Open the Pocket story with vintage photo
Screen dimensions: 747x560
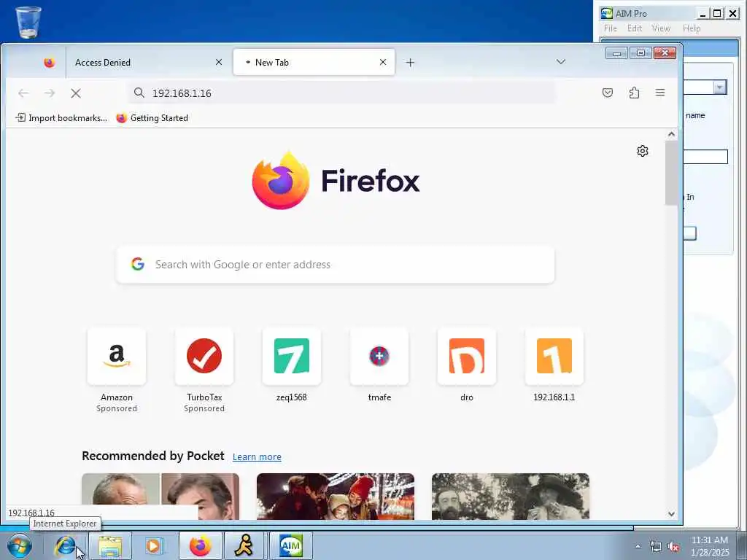coord(510,496)
